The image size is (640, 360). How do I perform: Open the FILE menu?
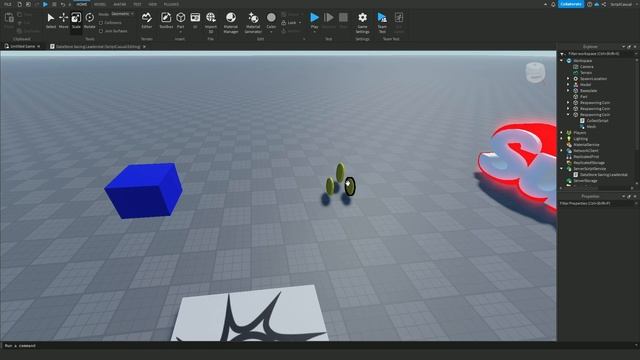(8, 4)
